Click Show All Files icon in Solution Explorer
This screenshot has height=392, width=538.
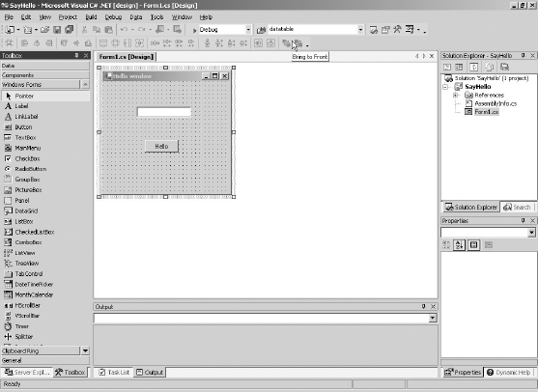pos(490,67)
